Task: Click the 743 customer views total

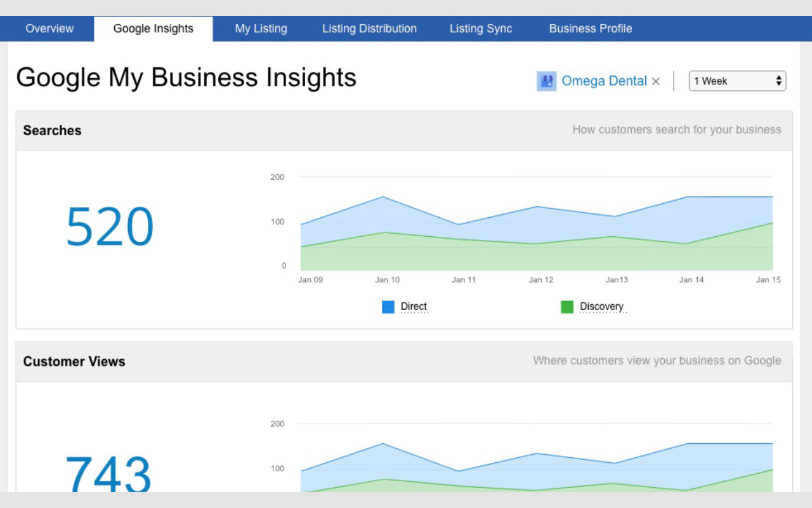Action: pyautogui.click(x=108, y=473)
